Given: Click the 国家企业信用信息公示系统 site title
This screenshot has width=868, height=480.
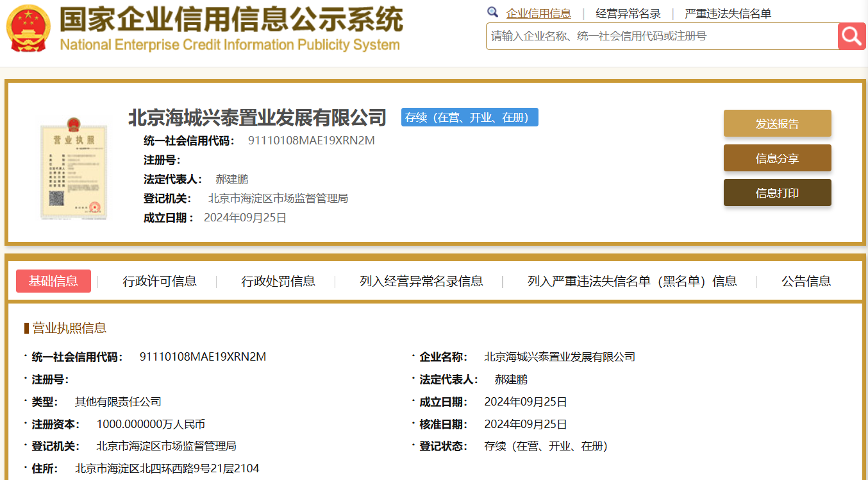Looking at the screenshot, I should (231, 19).
